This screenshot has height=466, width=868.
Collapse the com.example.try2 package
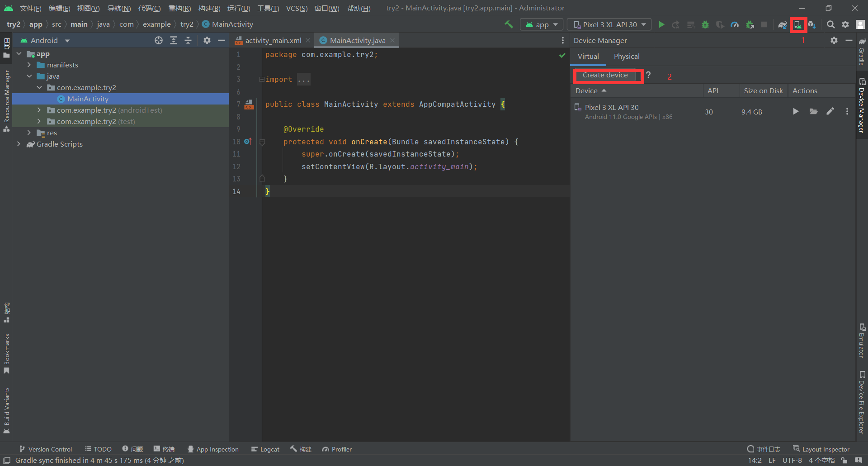pyautogui.click(x=39, y=88)
